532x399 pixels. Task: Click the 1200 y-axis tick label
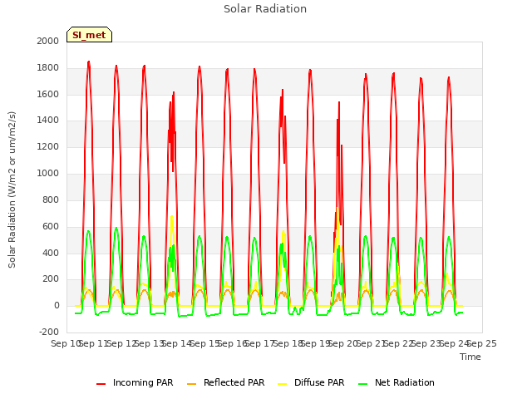coord(48,147)
